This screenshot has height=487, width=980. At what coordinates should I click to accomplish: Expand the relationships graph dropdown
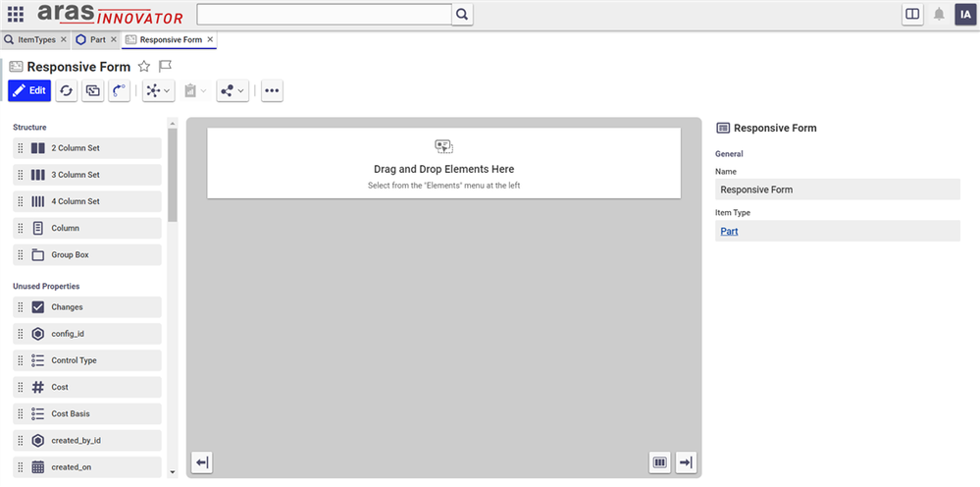pos(157,90)
